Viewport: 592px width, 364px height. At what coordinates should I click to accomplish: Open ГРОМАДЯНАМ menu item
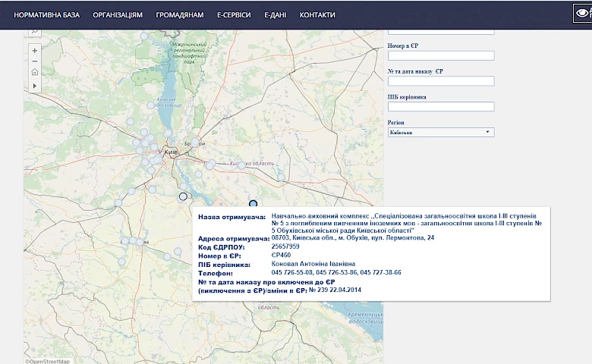tap(180, 15)
